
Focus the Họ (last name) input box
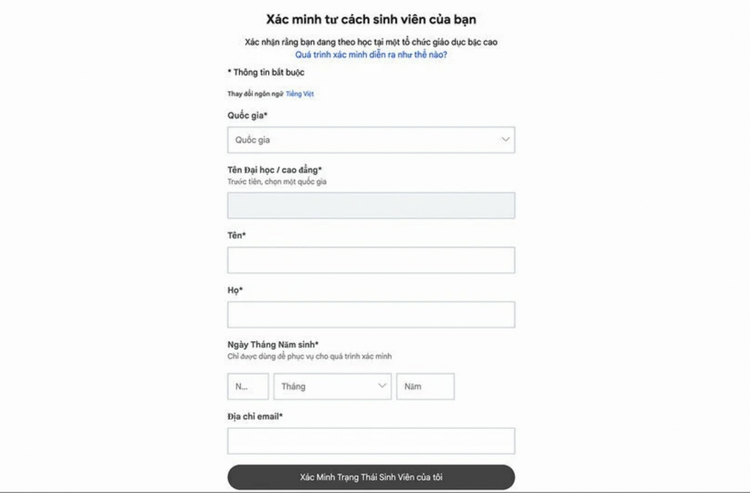point(371,315)
